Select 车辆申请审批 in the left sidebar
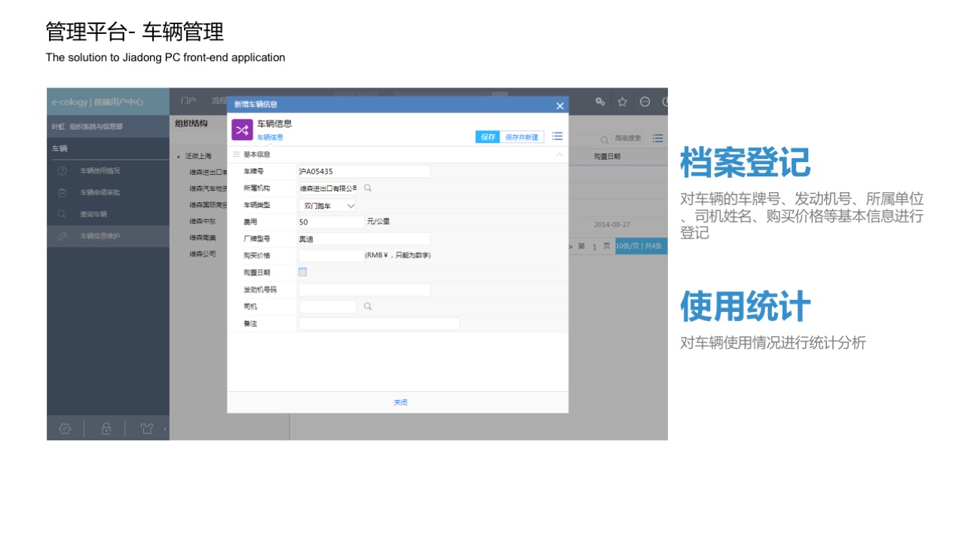 coord(100,193)
